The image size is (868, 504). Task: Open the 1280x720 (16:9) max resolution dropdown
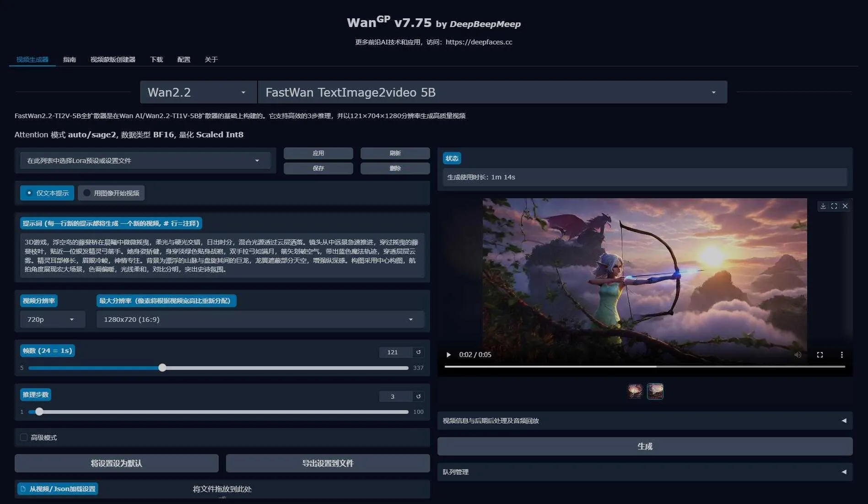point(260,319)
